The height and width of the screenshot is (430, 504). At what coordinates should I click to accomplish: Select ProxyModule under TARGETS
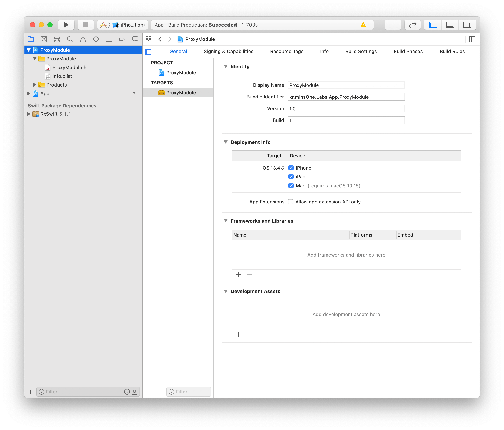click(177, 92)
